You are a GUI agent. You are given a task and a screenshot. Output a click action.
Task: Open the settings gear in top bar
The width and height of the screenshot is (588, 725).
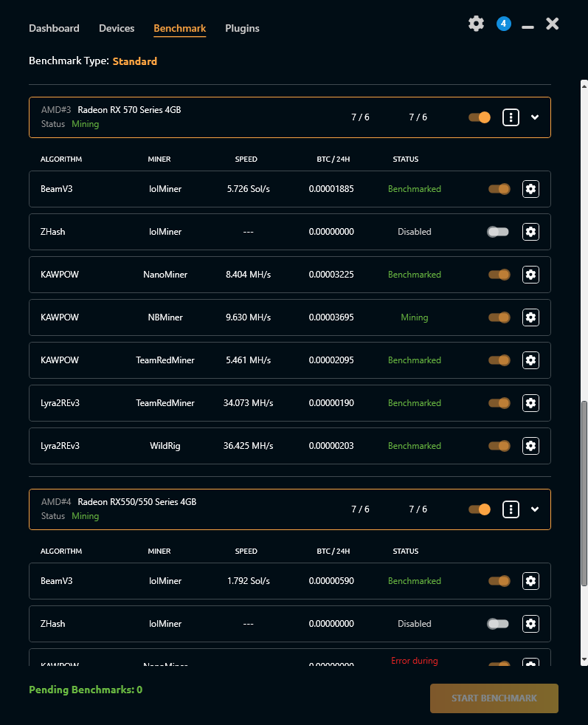476,24
